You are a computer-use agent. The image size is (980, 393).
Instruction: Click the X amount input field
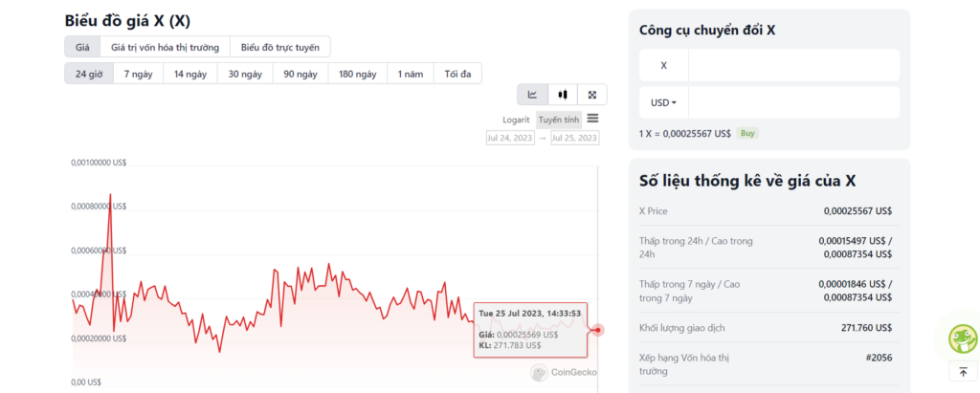(x=793, y=65)
